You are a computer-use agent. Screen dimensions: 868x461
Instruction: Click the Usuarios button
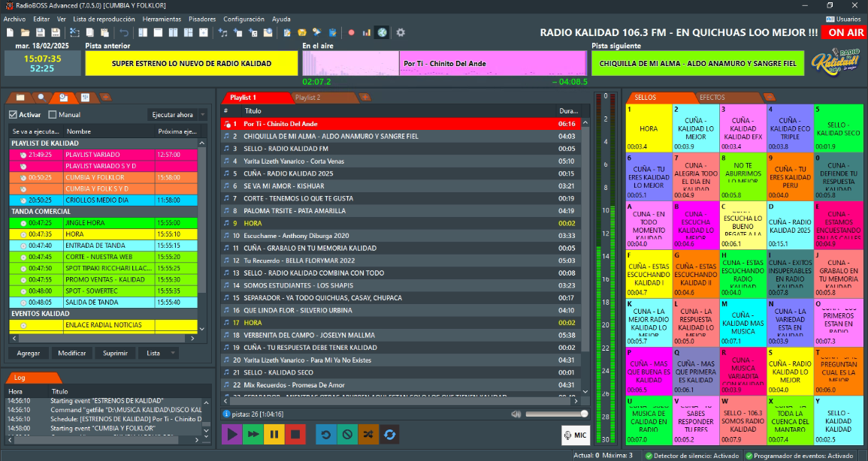[x=844, y=19]
